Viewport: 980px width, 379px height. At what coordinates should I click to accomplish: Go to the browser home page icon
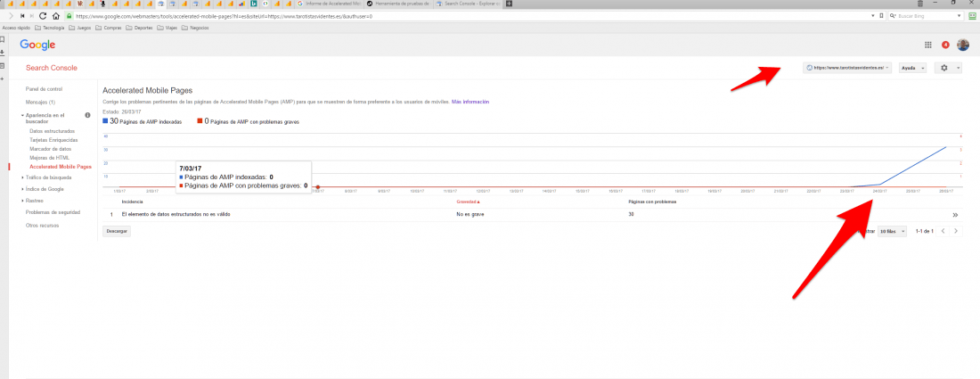(56, 16)
